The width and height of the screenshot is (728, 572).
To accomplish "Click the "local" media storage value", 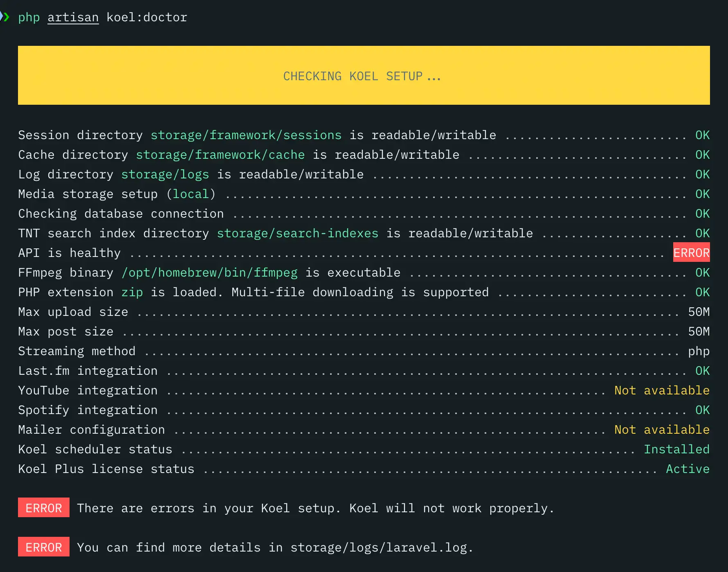I will (x=191, y=194).
